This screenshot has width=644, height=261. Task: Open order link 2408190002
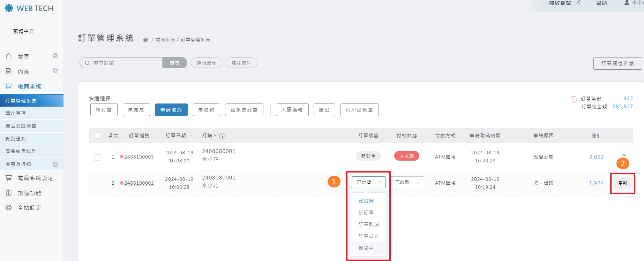point(139,183)
